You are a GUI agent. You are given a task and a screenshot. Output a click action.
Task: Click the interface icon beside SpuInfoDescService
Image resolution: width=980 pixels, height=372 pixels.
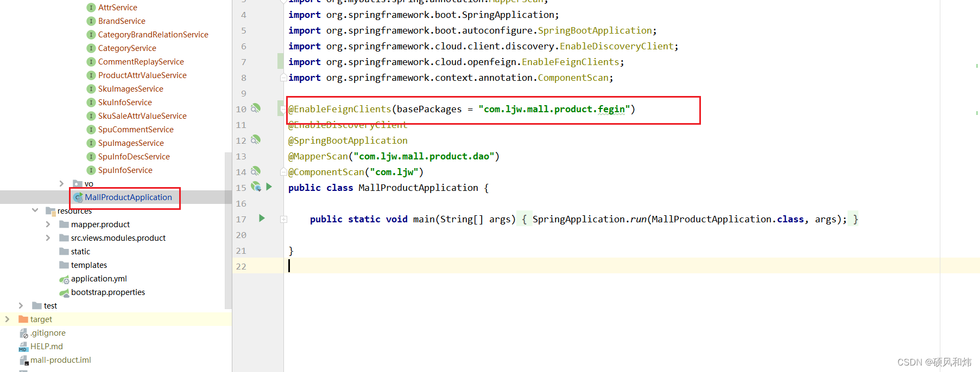(x=91, y=157)
